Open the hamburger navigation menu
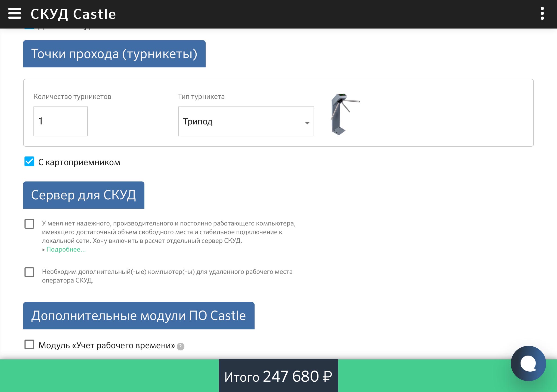Viewport: 557px width, 392px height. (x=15, y=14)
